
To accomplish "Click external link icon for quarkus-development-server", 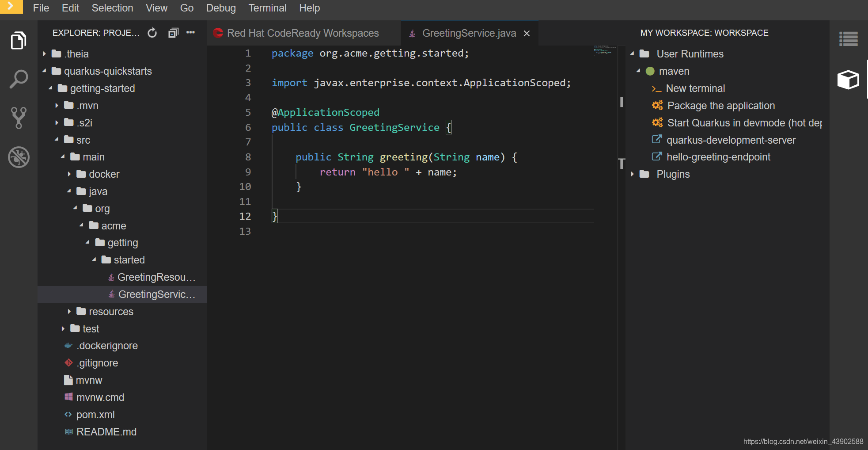I will click(x=657, y=139).
